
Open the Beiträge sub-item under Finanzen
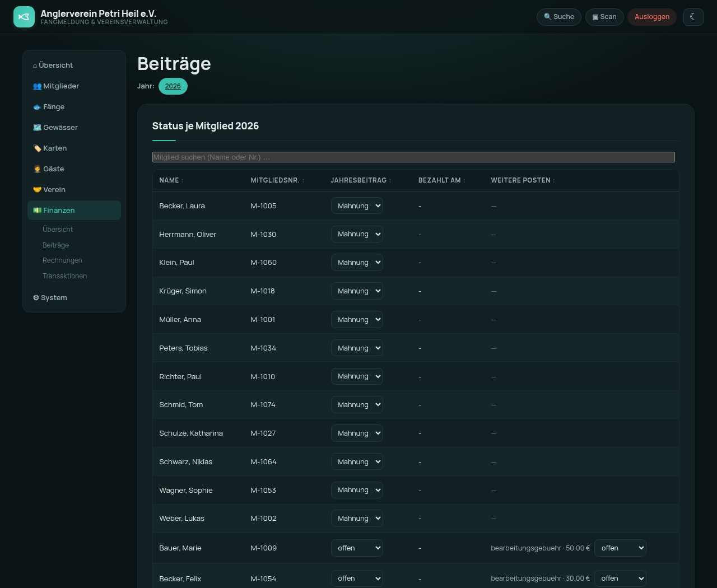[55, 245]
